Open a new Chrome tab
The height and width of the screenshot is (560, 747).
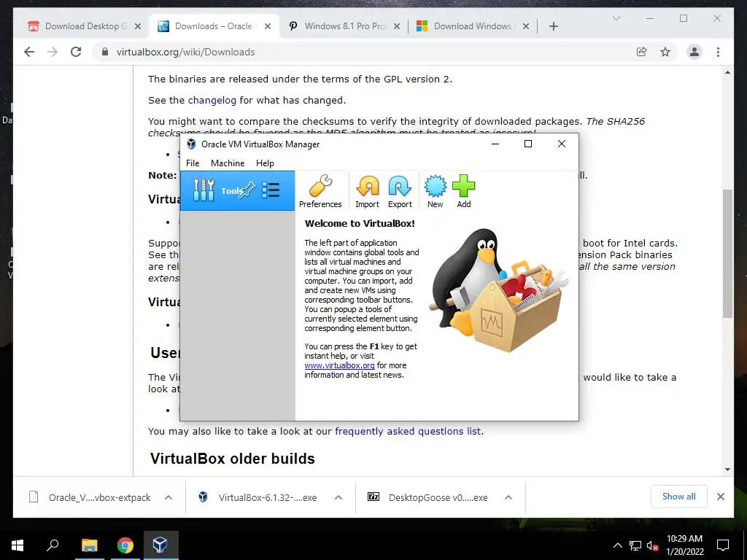[x=554, y=26]
